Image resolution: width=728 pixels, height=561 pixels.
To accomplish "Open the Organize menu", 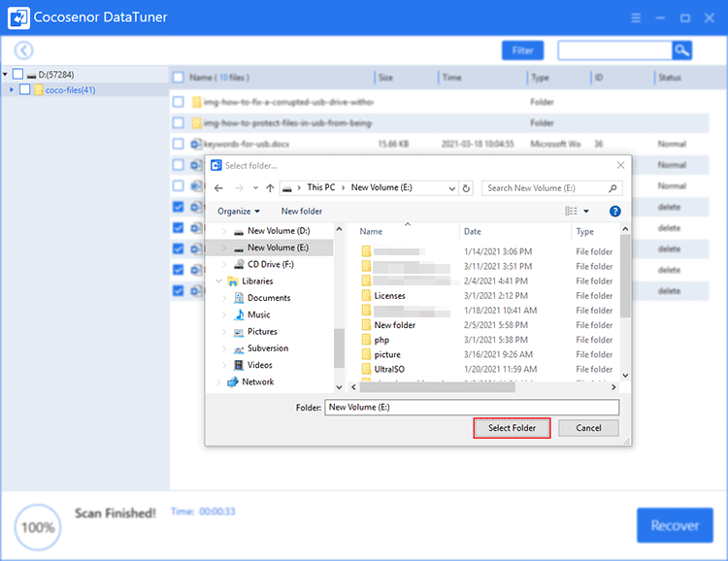I will click(x=239, y=212).
